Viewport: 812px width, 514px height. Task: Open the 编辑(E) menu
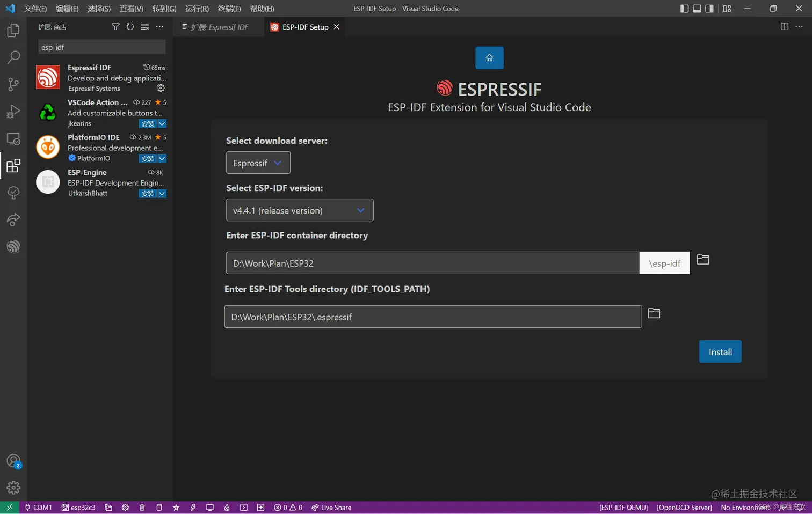click(67, 9)
